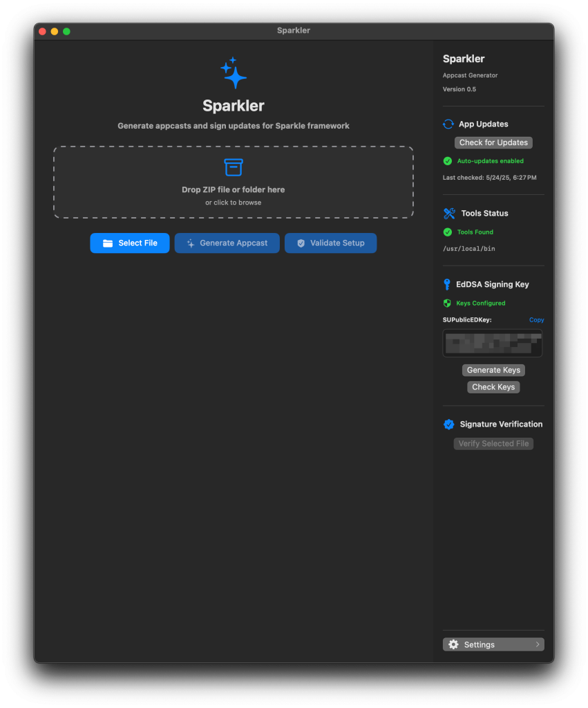The width and height of the screenshot is (588, 708).
Task: Click the Signature Verification heading
Action: tap(502, 425)
